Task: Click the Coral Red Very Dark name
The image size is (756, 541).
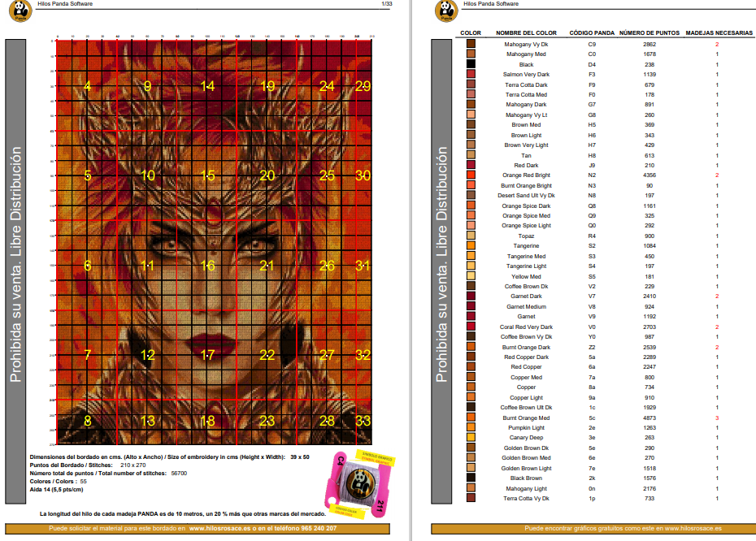Action: (x=526, y=327)
